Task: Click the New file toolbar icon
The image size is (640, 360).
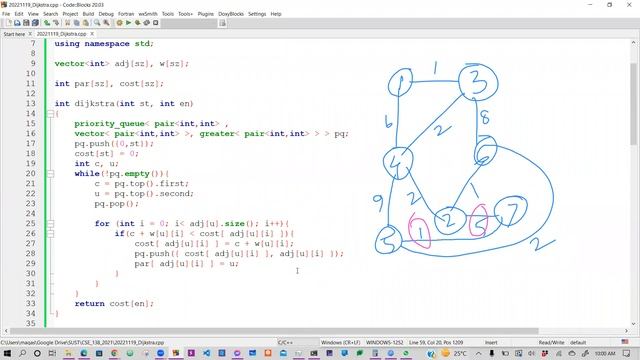Action: (8, 23)
